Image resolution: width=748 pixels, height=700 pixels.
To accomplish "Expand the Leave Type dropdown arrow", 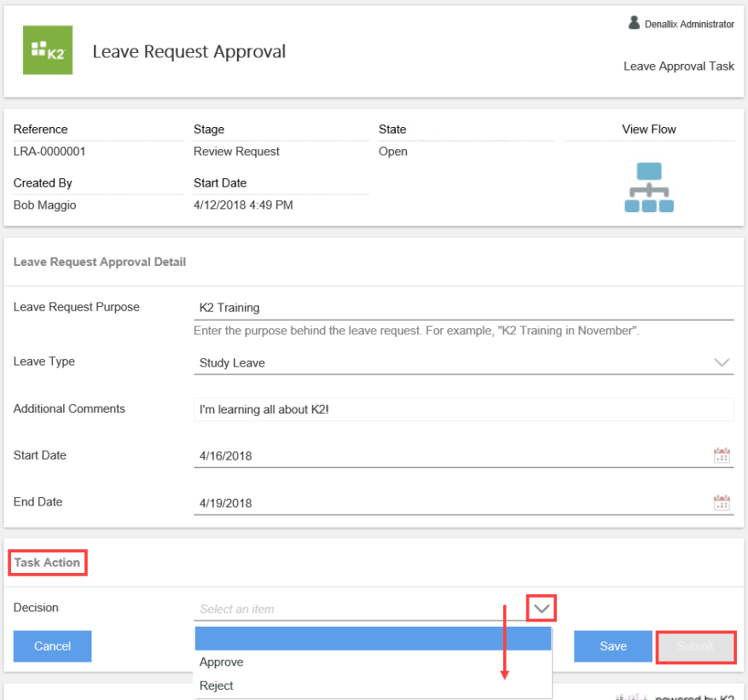I will pos(722,362).
